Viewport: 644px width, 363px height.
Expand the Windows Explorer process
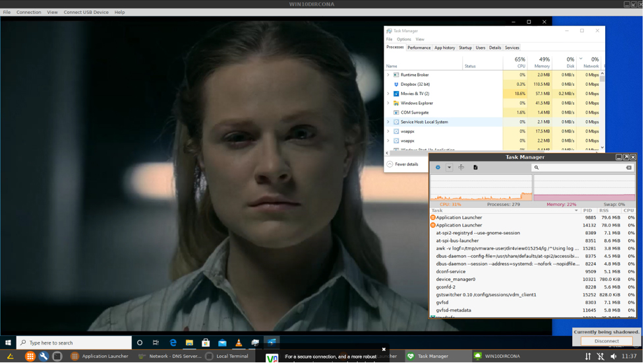pos(388,103)
